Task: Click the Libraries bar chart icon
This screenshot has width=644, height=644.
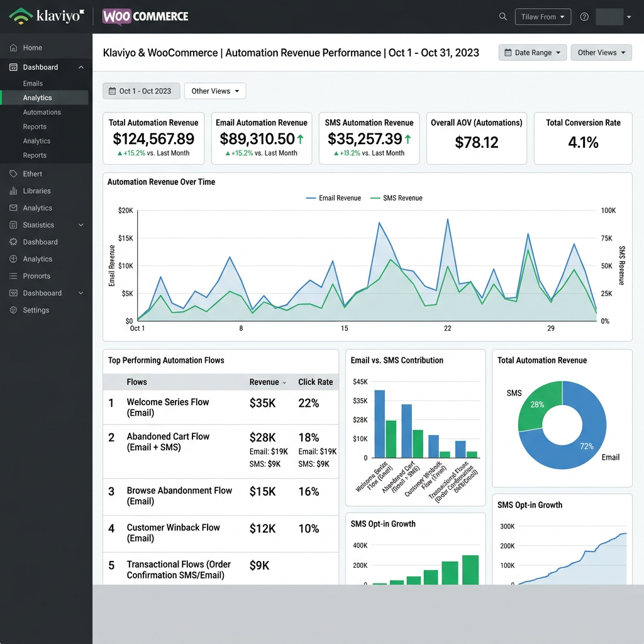Action: coord(13,191)
